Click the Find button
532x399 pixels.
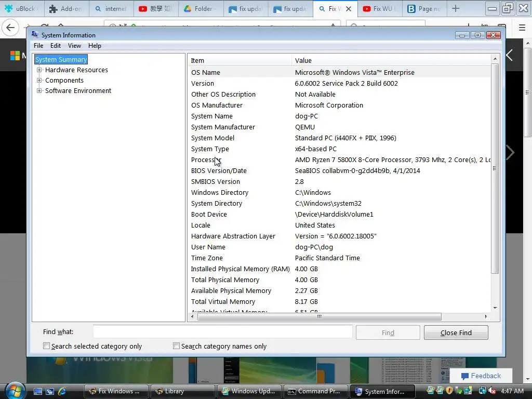click(x=388, y=332)
